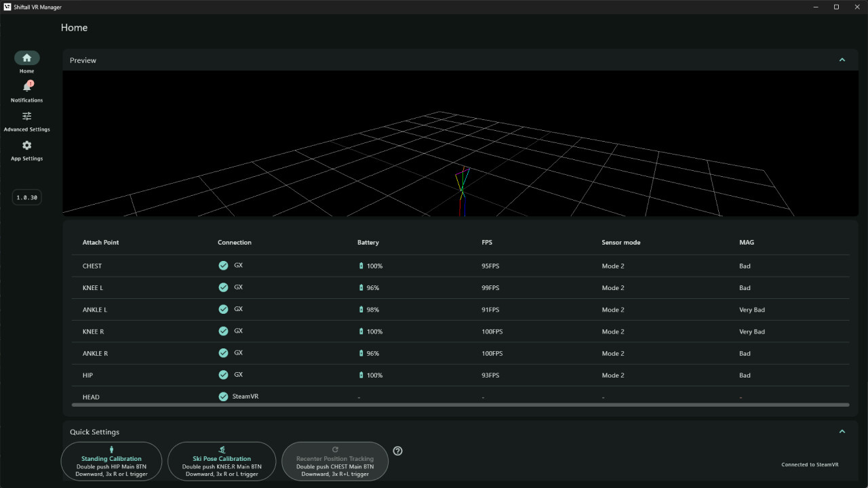The image size is (868, 488).
Task: Collapse the Preview section
Action: point(842,60)
